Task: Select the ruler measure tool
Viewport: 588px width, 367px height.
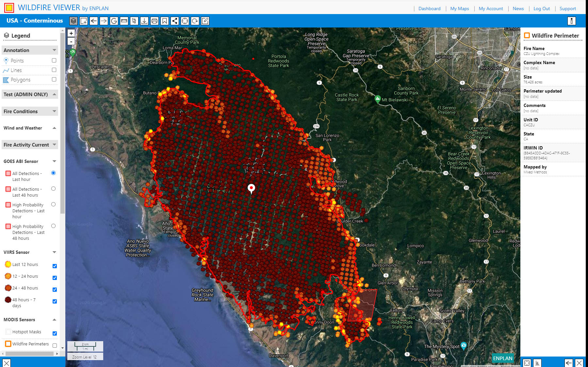Action: tap(124, 21)
